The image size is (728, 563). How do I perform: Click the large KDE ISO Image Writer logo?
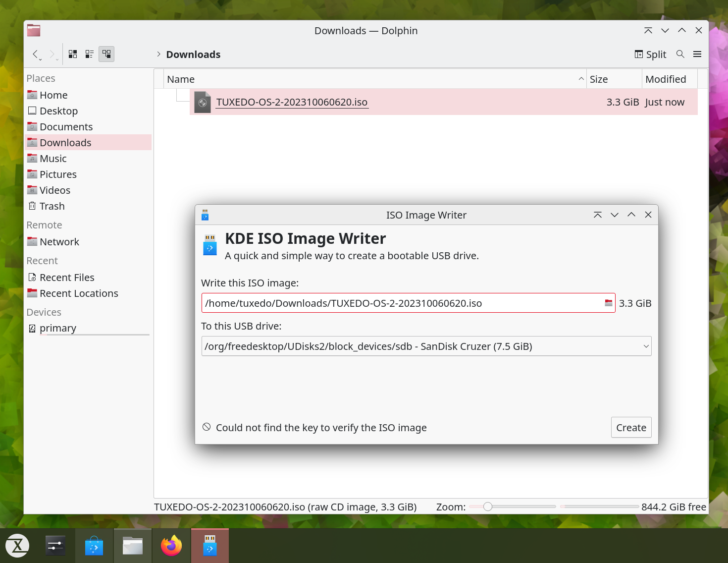210,245
